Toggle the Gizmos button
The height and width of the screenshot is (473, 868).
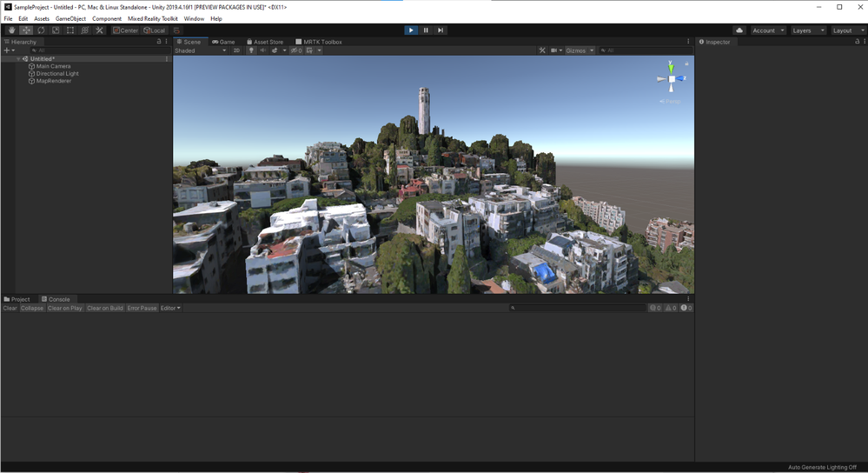click(x=576, y=50)
